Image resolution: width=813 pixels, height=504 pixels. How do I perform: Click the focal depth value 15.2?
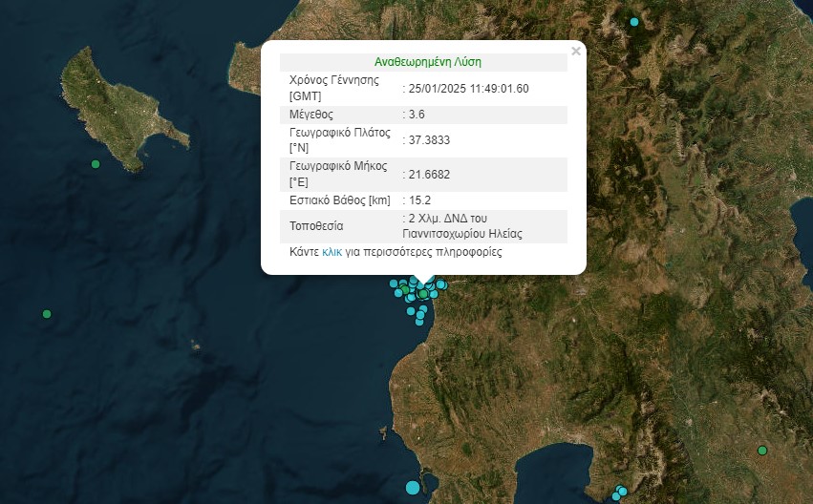(419, 200)
